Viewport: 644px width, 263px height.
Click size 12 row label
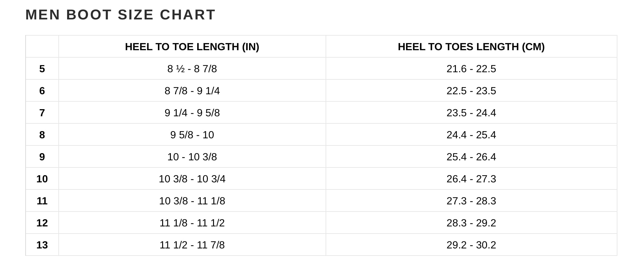tap(42, 223)
